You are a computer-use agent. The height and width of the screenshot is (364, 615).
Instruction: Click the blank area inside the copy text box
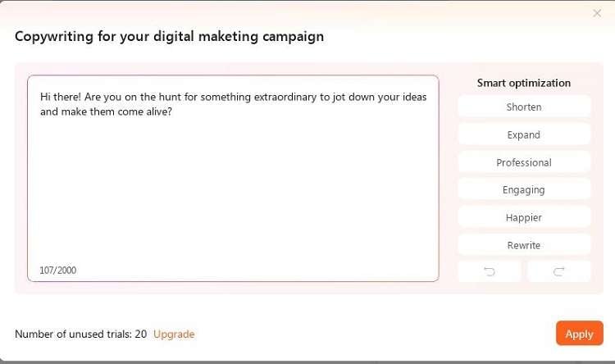[233, 197]
